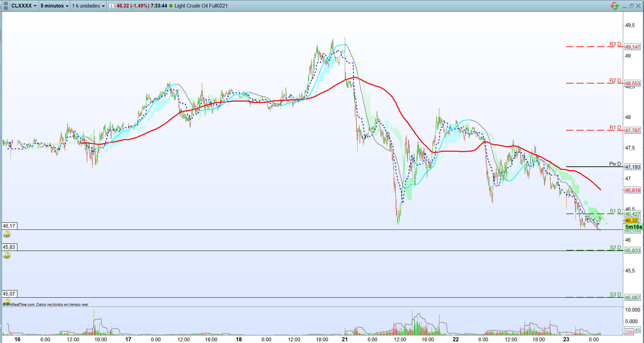Click the 45,067 price tag
644x343 pixels.
coord(633,298)
